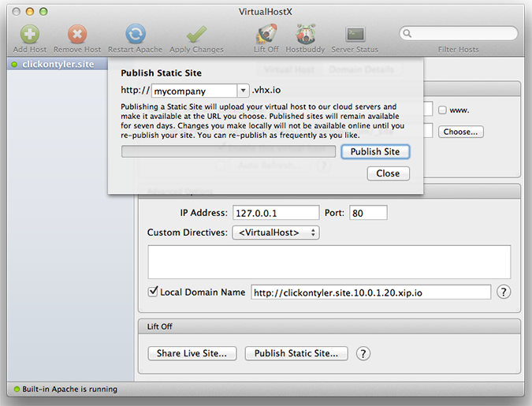
Task: Click the macOS green zoom window button
Action: coord(43,12)
